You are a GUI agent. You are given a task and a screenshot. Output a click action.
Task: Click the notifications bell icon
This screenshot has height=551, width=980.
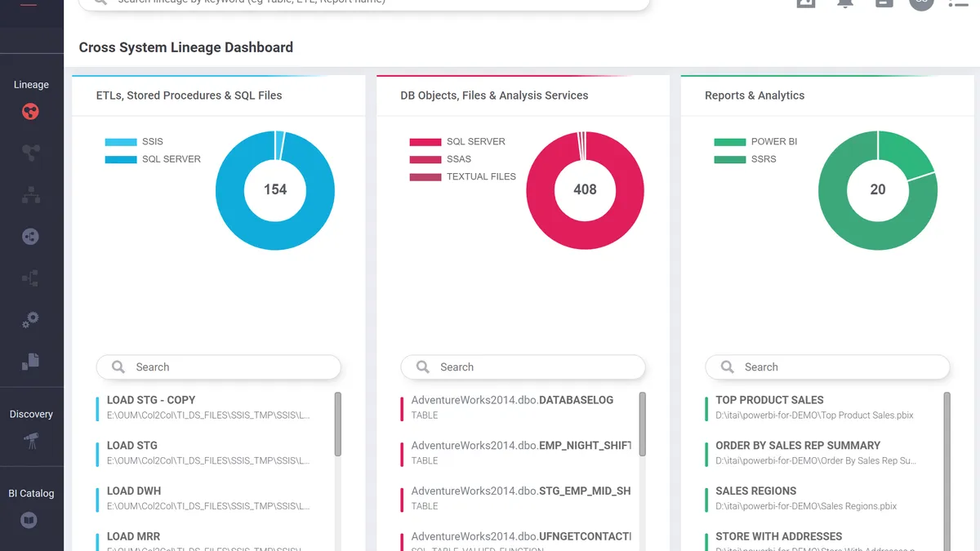click(x=845, y=2)
